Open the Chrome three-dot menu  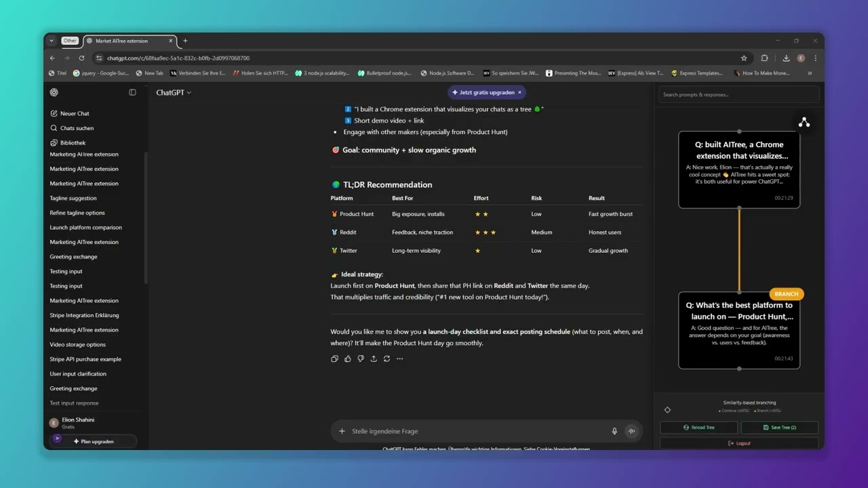tap(815, 58)
